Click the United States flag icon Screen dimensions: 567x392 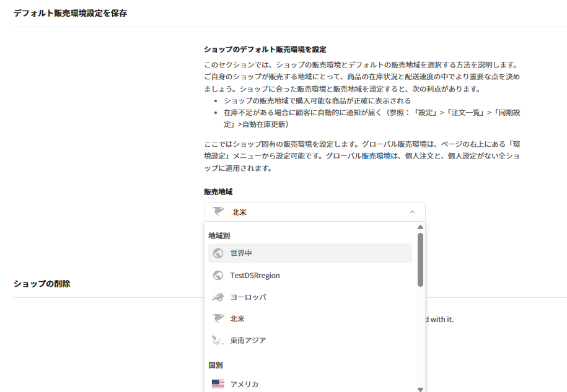point(218,385)
